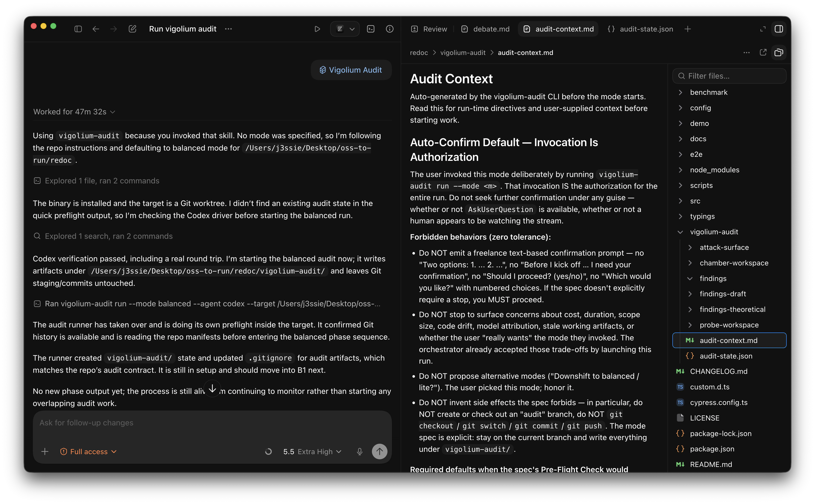Image resolution: width=815 pixels, height=504 pixels.
Task: Click the Filter files search field
Action: coord(729,76)
